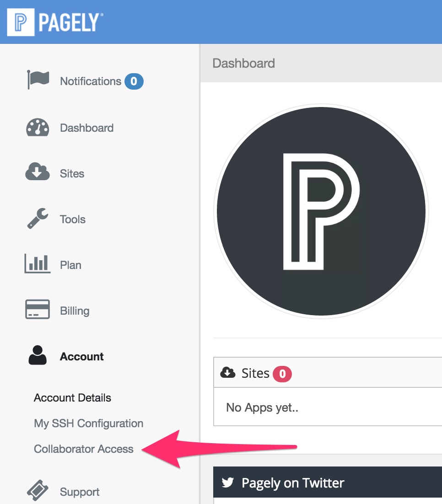Collapse the Account menu section
Image resolution: width=442 pixels, height=504 pixels.
point(82,356)
